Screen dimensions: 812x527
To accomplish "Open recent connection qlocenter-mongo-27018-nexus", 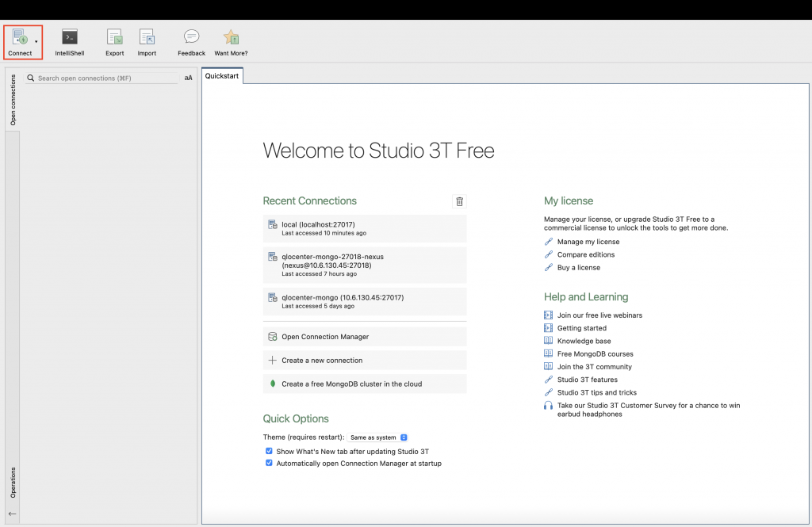I will [365, 265].
